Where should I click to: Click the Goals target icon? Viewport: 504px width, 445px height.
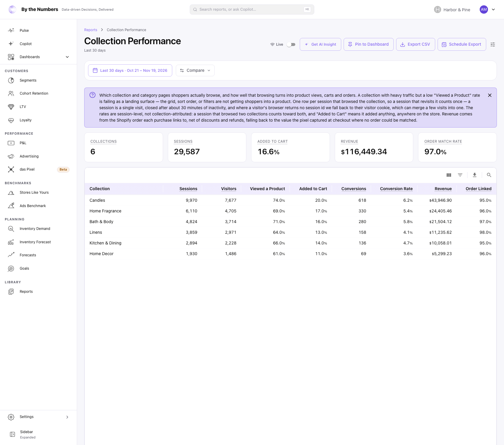[x=11, y=268]
